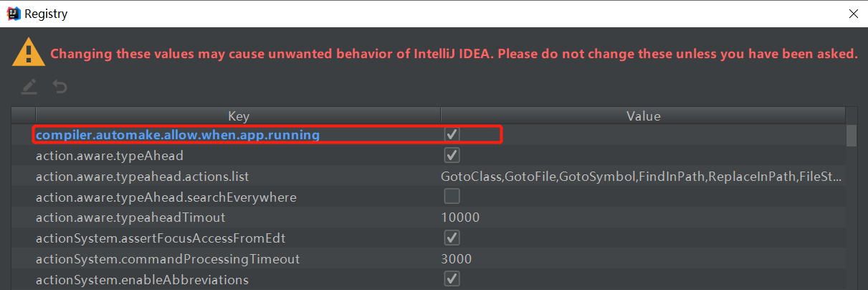Click the IntelliJ IDEA logo in title bar

point(12,13)
